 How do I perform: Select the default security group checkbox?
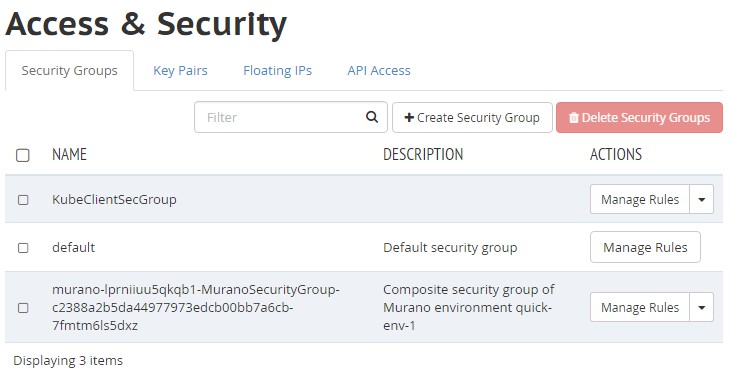23,248
